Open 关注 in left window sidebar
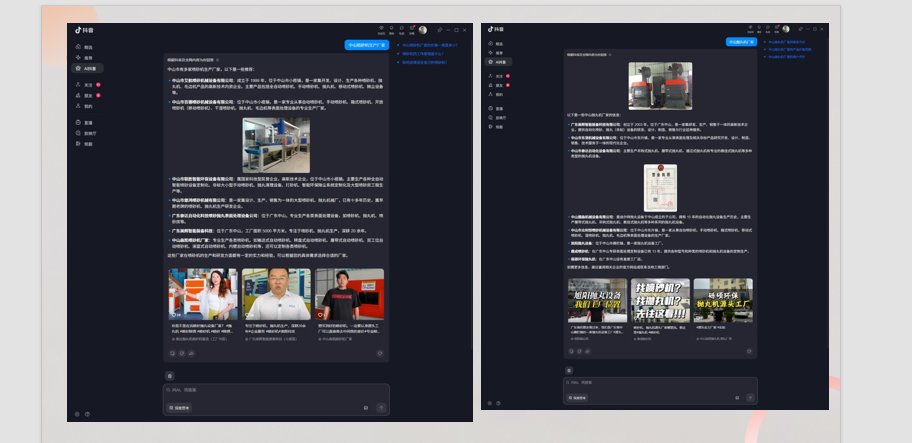 (87, 85)
